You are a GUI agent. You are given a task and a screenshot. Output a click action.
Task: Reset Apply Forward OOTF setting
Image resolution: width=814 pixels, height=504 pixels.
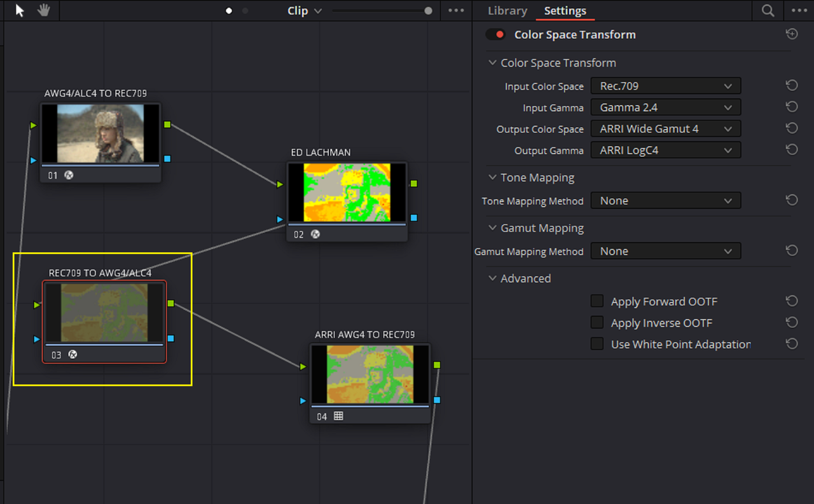(x=792, y=301)
